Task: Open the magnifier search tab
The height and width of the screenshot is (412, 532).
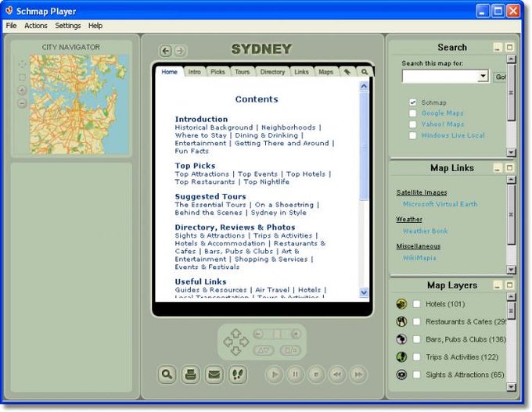Action: point(365,72)
